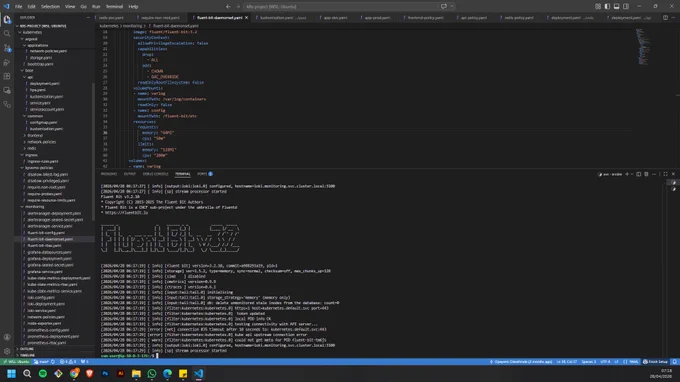680x382 pixels.
Task: Toggle the primary sidebar layout button
Action: [x=607, y=7]
